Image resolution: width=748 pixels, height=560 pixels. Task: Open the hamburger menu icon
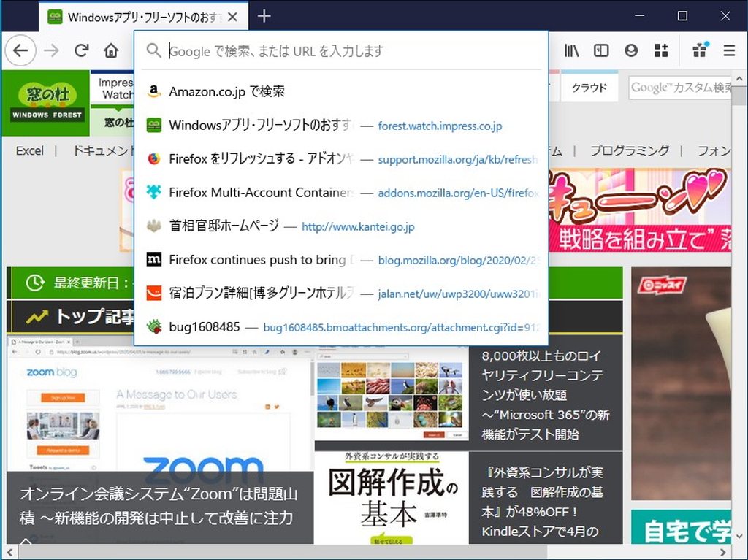[728, 50]
